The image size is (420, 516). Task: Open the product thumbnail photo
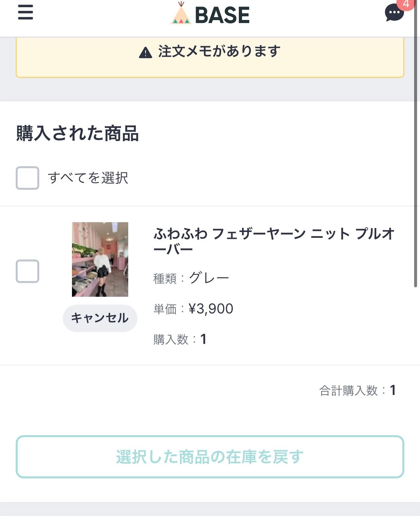tap(100, 259)
